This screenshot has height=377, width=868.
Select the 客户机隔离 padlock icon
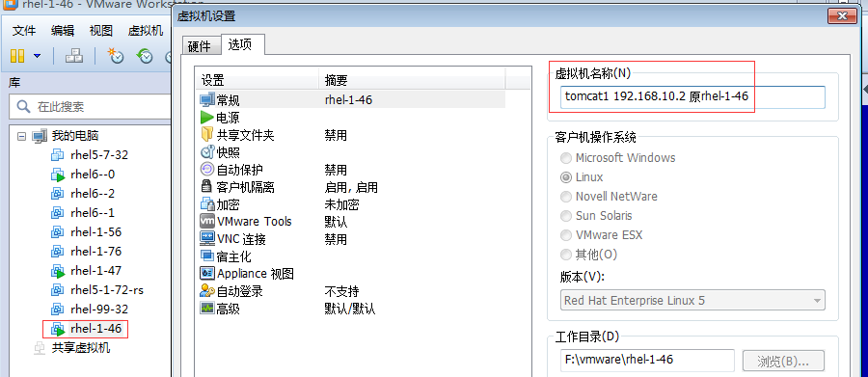click(207, 186)
